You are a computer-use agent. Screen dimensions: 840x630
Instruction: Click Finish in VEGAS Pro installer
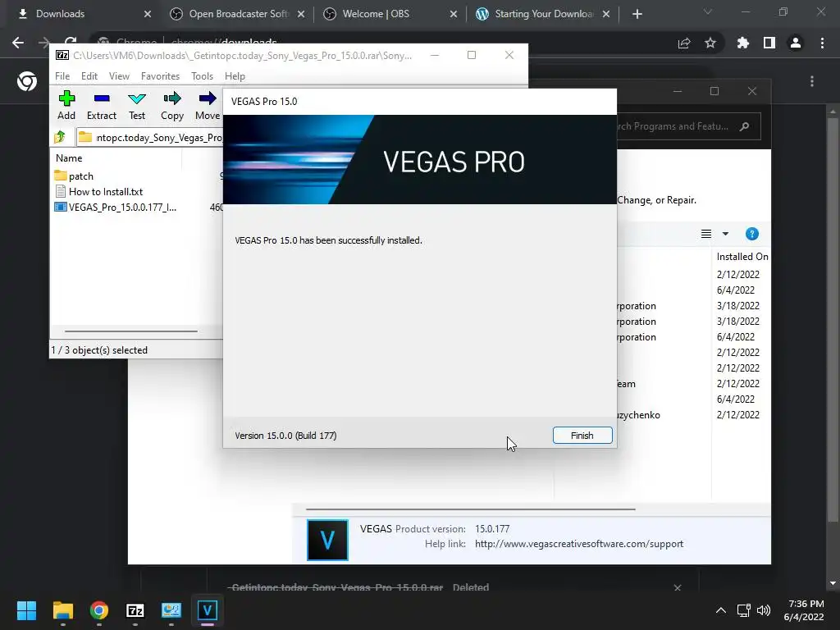click(x=582, y=436)
